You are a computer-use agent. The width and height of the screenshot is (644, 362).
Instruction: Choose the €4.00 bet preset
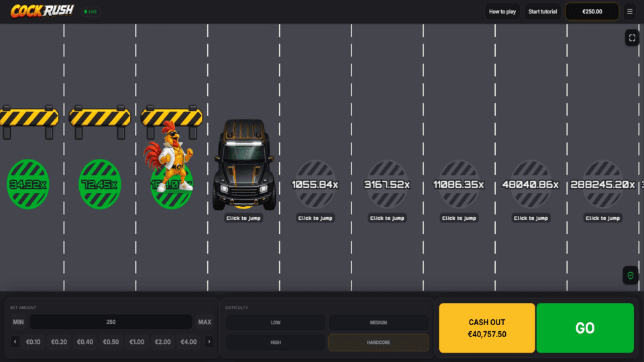click(x=189, y=341)
